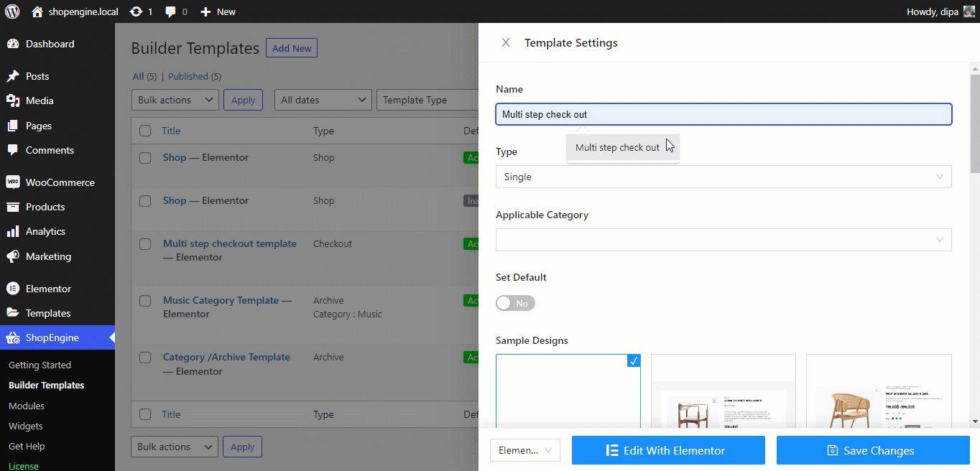Viewport: 980px width, 471px height.
Task: Open the Template Type filter dropdown
Action: pyautogui.click(x=427, y=100)
